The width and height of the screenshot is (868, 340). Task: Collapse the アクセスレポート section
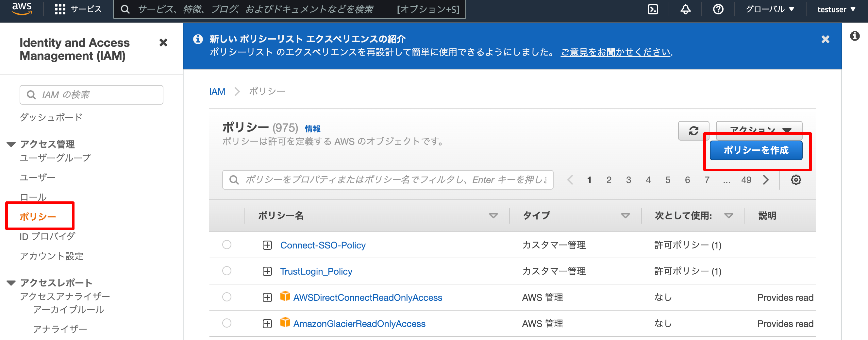click(x=11, y=283)
